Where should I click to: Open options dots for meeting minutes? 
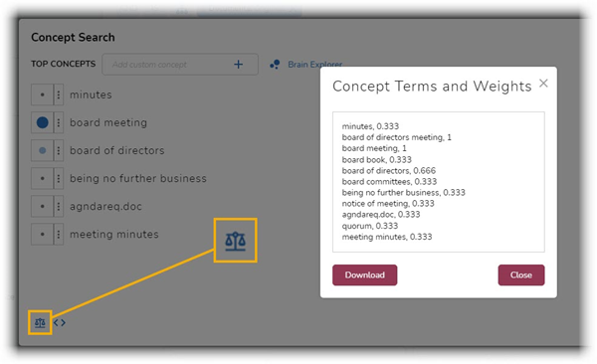coord(59,234)
